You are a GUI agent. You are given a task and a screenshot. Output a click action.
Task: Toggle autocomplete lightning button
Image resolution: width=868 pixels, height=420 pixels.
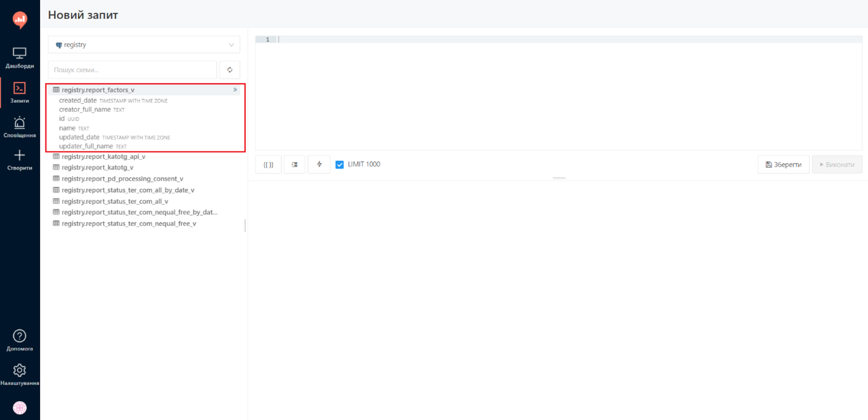click(x=319, y=165)
